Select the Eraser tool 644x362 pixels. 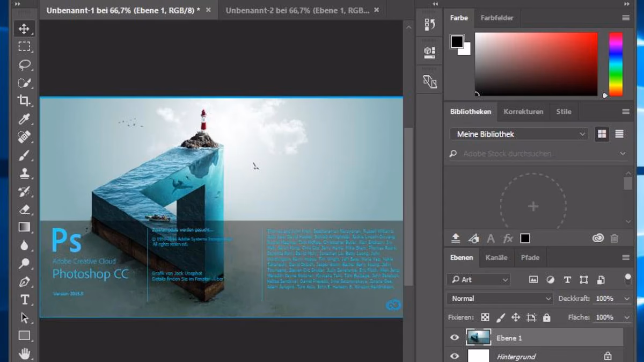(25, 209)
